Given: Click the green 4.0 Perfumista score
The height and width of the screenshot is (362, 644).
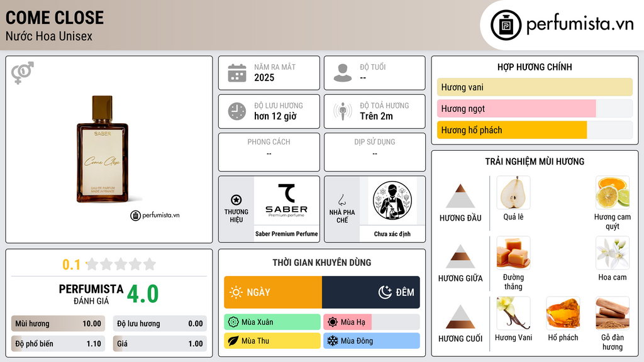Looking at the screenshot, I should pos(143,294).
